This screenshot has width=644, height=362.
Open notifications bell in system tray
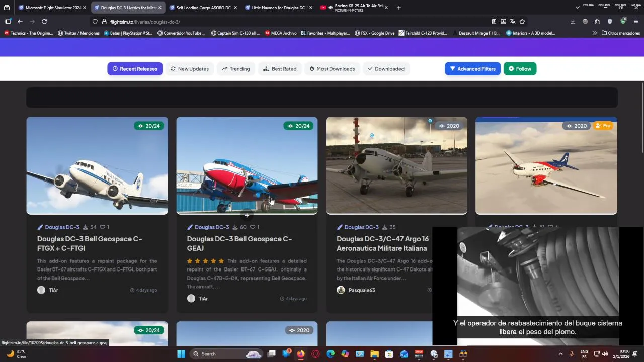(x=635, y=354)
